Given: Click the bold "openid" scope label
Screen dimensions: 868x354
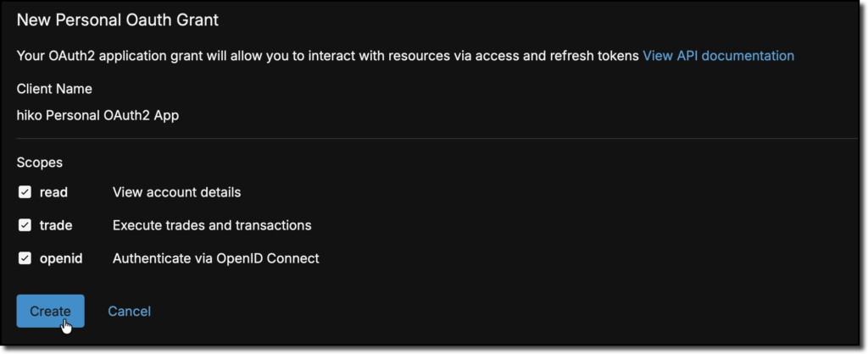Looking at the screenshot, I should coord(61,258).
